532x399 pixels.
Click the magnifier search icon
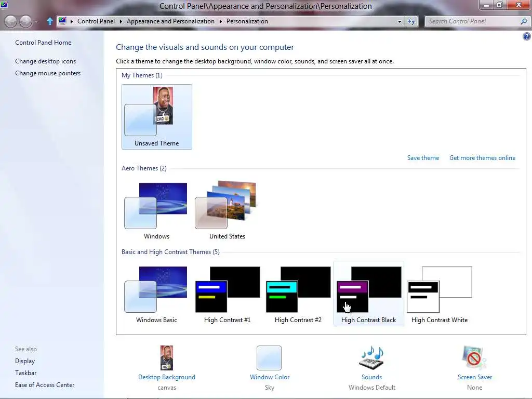click(524, 21)
